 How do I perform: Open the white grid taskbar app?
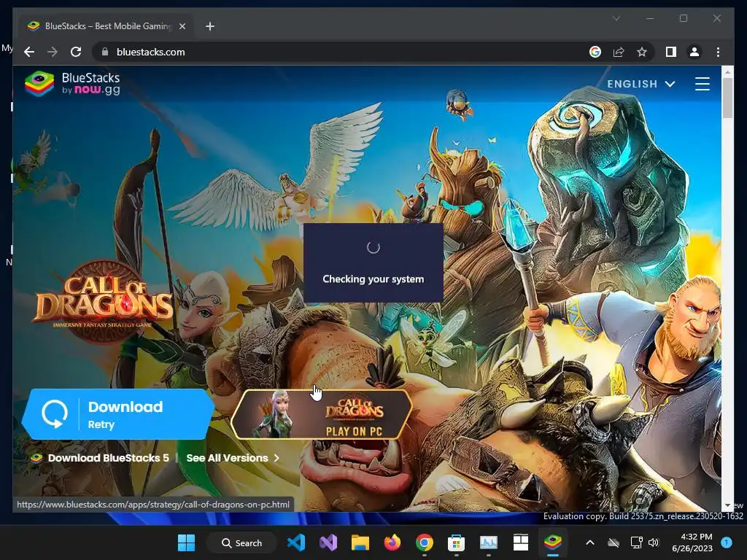click(520, 542)
